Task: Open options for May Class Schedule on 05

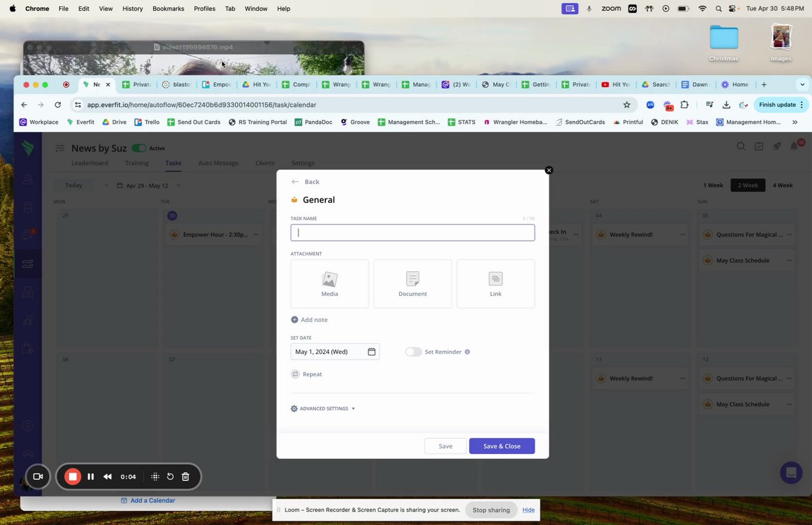Action: [x=789, y=261]
